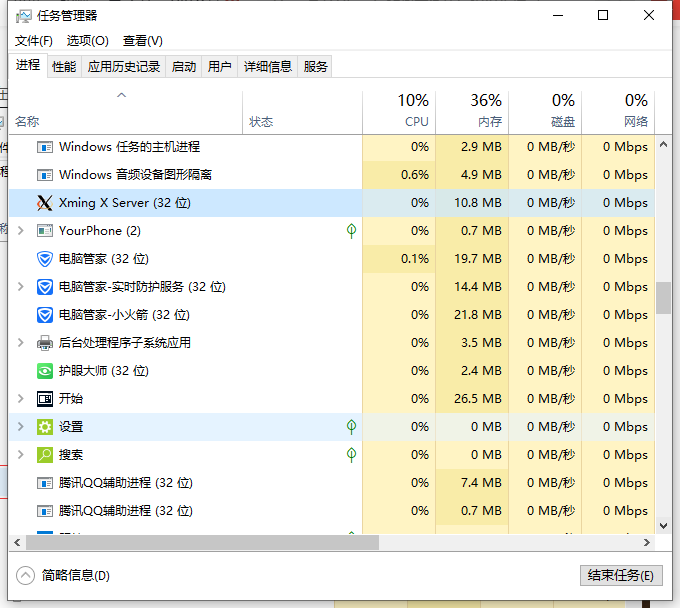The width and height of the screenshot is (680, 608).
Task: Click the YourPhone process icon
Action: (x=45, y=231)
